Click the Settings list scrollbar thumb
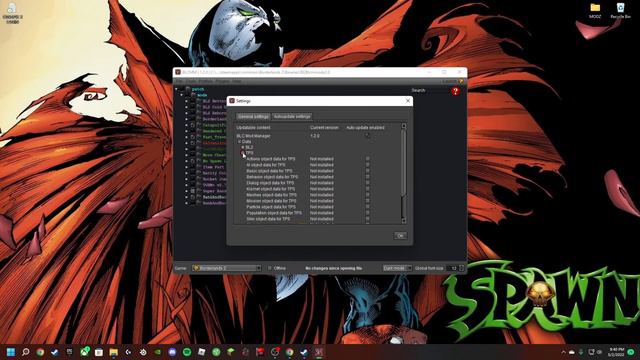Image resolution: width=640 pixels, height=360 pixels. click(404, 162)
